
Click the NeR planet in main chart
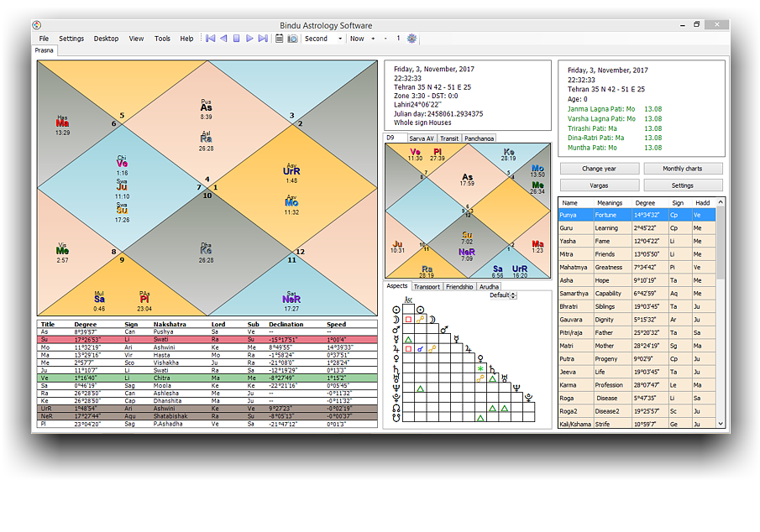pos(291,300)
